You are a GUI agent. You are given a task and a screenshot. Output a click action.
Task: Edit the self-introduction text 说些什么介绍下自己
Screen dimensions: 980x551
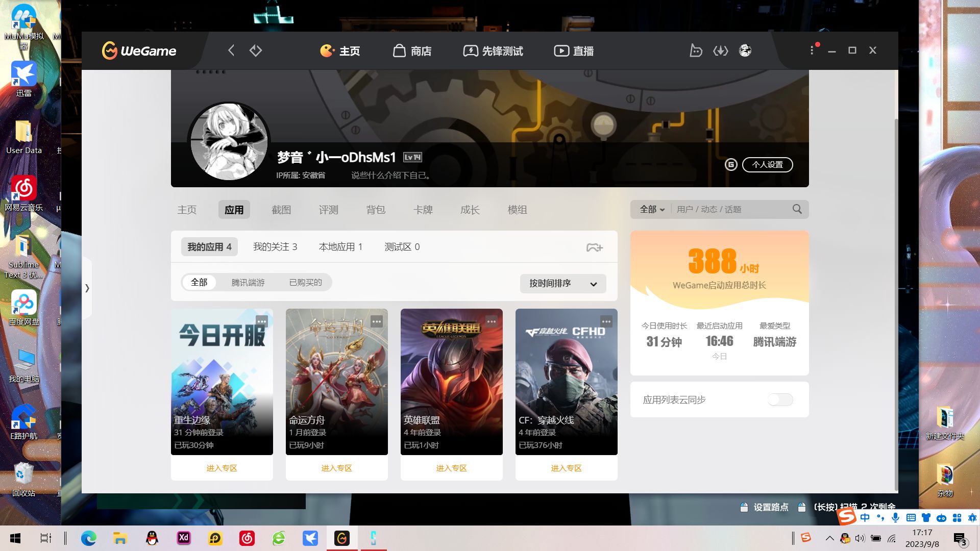click(x=392, y=175)
